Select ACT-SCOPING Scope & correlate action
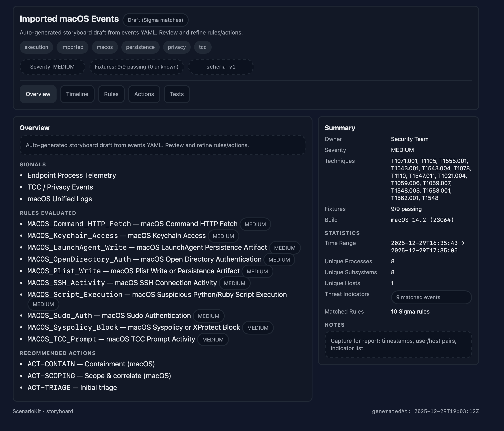This screenshot has height=431, width=504. point(99,376)
